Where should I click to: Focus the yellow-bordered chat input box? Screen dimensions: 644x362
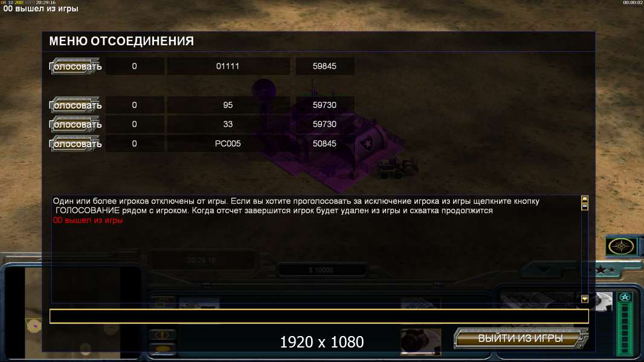(319, 317)
